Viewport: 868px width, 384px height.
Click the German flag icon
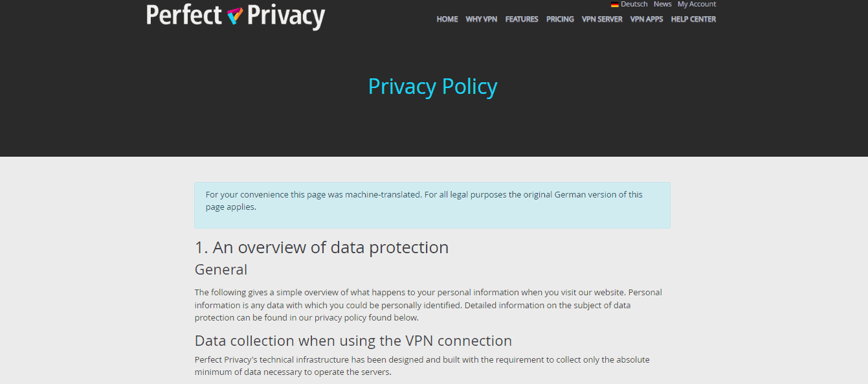point(614,4)
